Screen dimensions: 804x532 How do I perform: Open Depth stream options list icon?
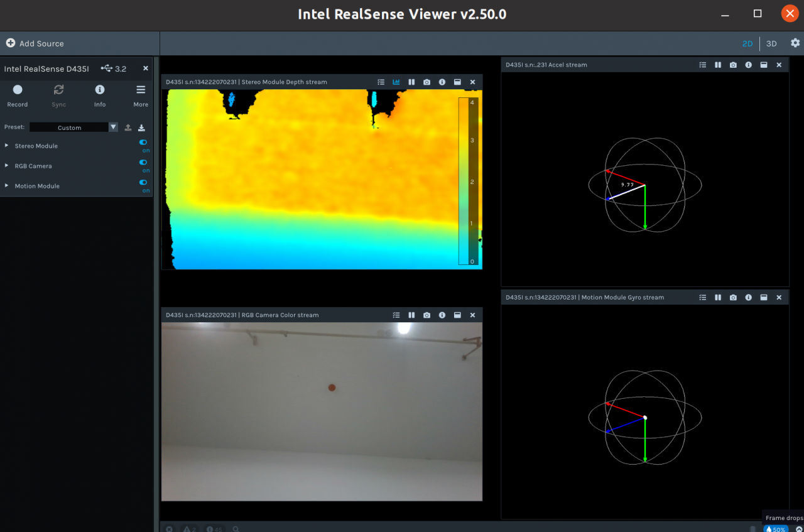click(x=381, y=82)
